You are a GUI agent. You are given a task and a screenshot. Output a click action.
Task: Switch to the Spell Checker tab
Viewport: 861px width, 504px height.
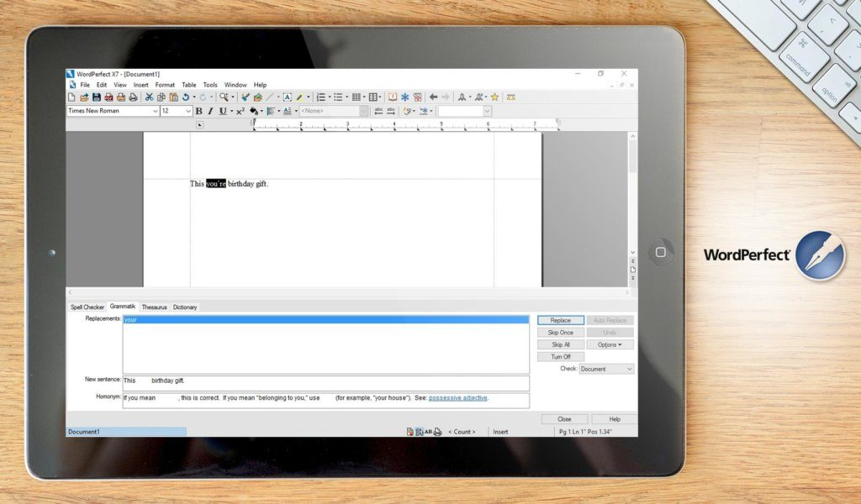pyautogui.click(x=87, y=307)
